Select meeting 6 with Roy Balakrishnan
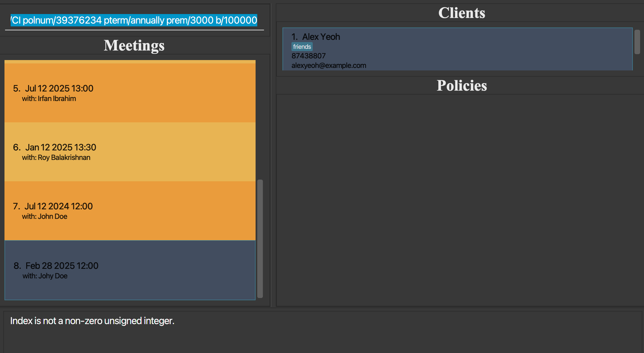Screen dimensions: 644x353 (x=130, y=152)
